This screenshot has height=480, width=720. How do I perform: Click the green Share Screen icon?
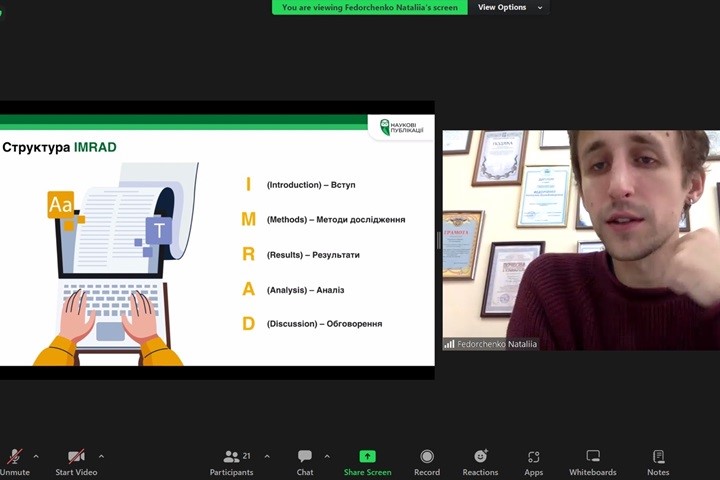click(367, 457)
